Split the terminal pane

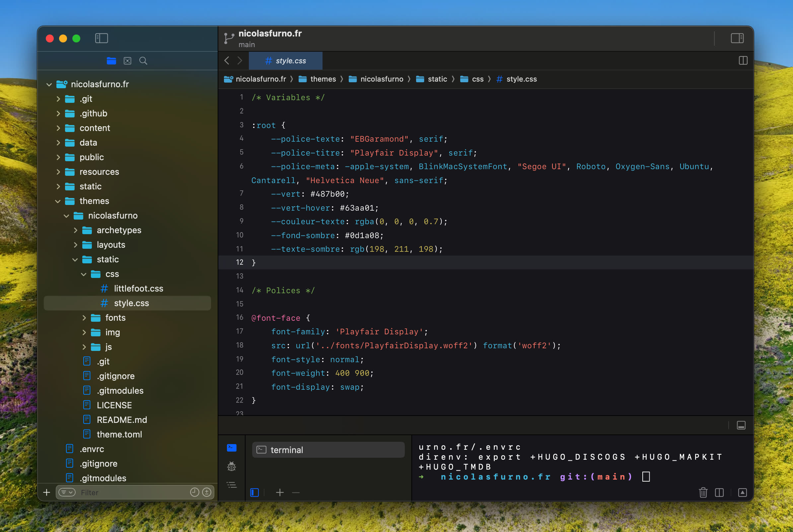point(719,493)
